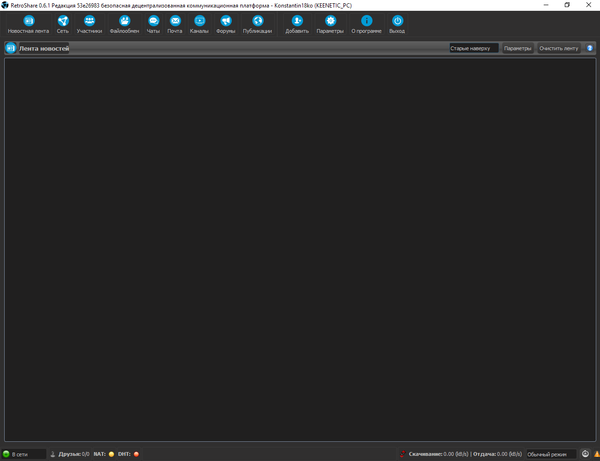This screenshot has height=461, width=600.
Task: Click the blue help icon in feed header
Action: [590, 48]
